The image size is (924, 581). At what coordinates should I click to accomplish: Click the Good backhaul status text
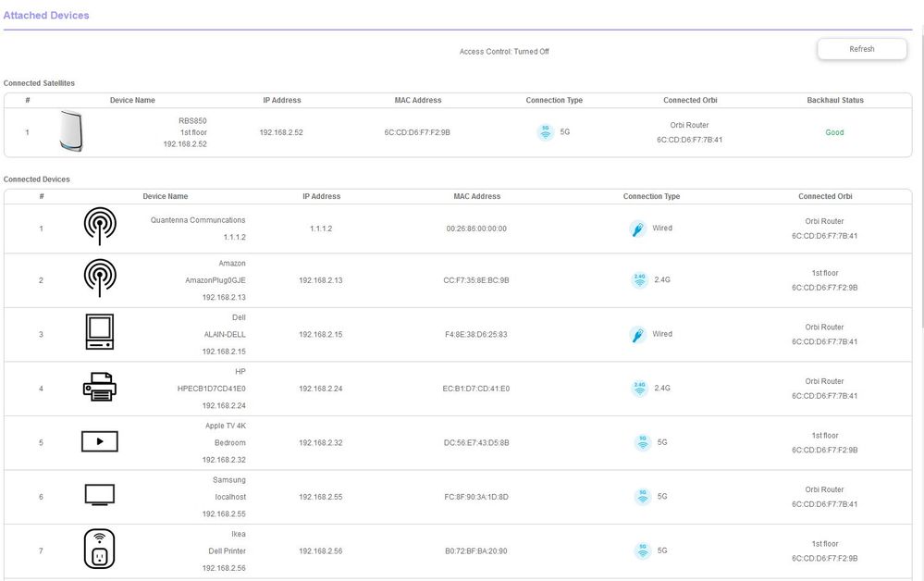pyautogui.click(x=834, y=132)
